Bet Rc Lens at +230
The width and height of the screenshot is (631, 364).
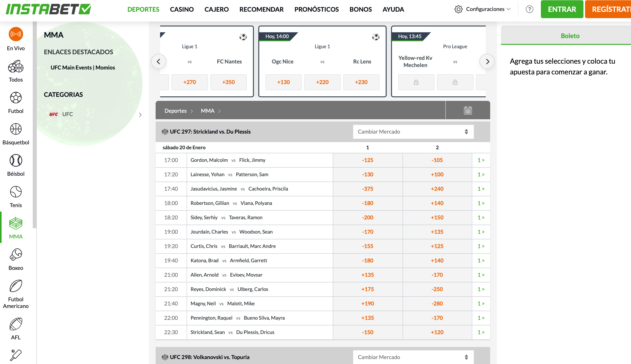click(361, 82)
